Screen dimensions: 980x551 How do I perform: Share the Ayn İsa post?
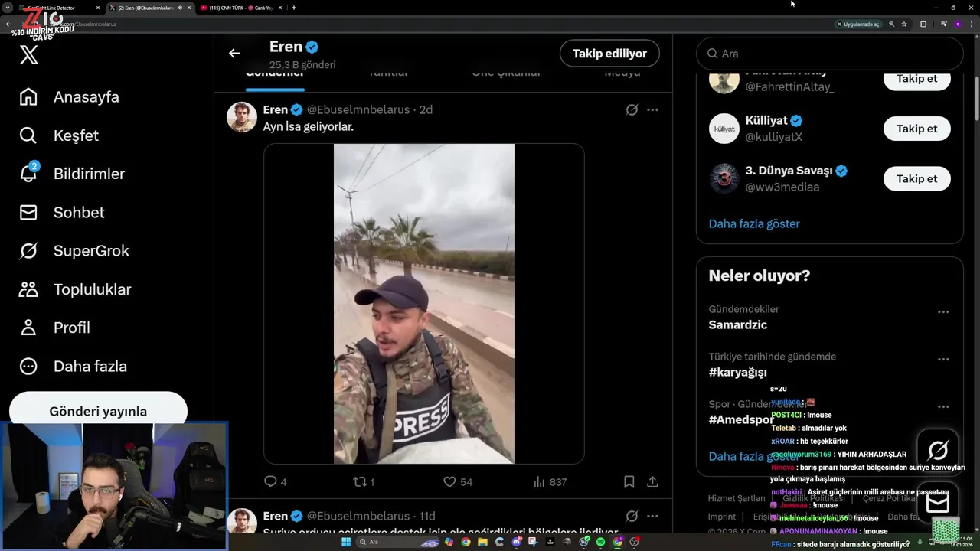(652, 482)
